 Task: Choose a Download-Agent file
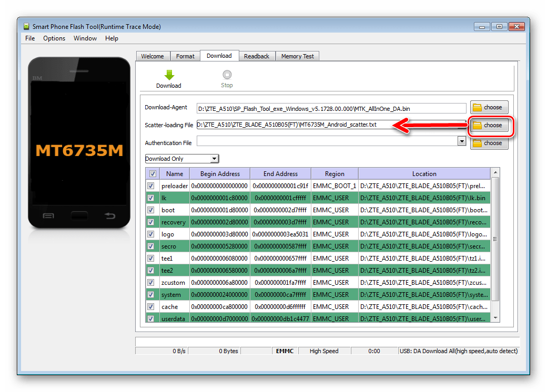point(489,107)
